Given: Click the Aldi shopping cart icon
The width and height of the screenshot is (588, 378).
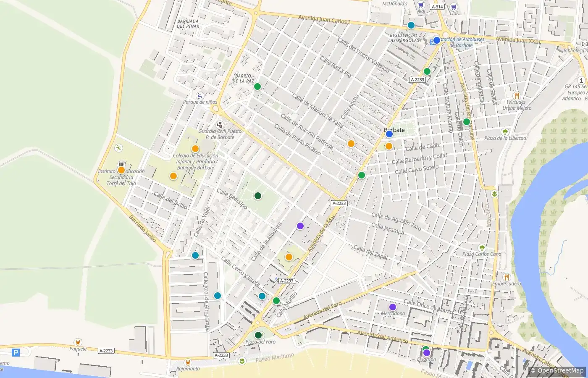Looking at the screenshot, I should pos(421,5).
